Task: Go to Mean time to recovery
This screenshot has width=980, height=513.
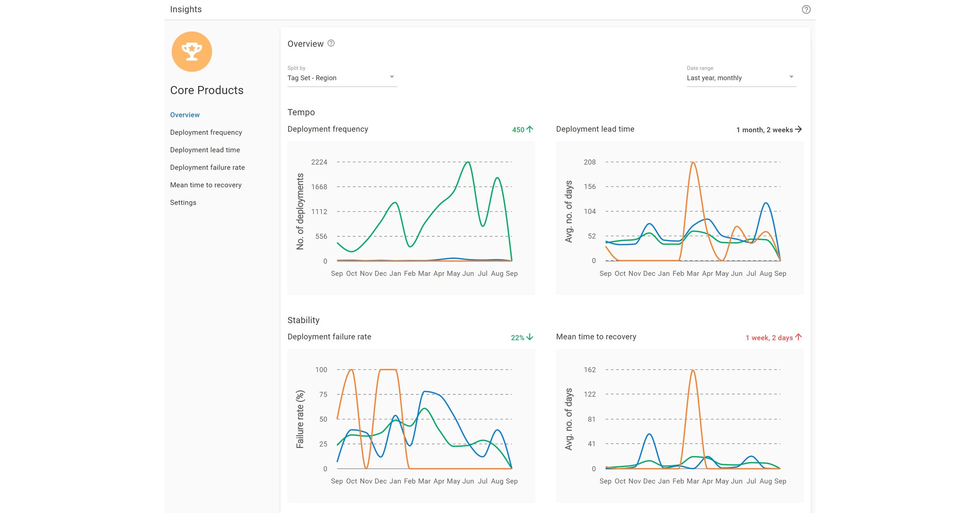Action: click(x=206, y=185)
